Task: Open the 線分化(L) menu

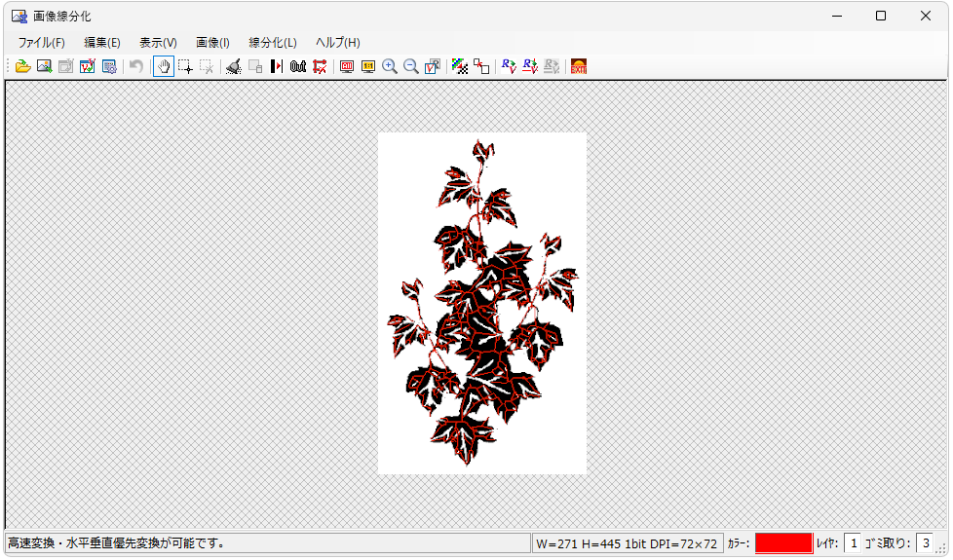Action: pyautogui.click(x=273, y=43)
